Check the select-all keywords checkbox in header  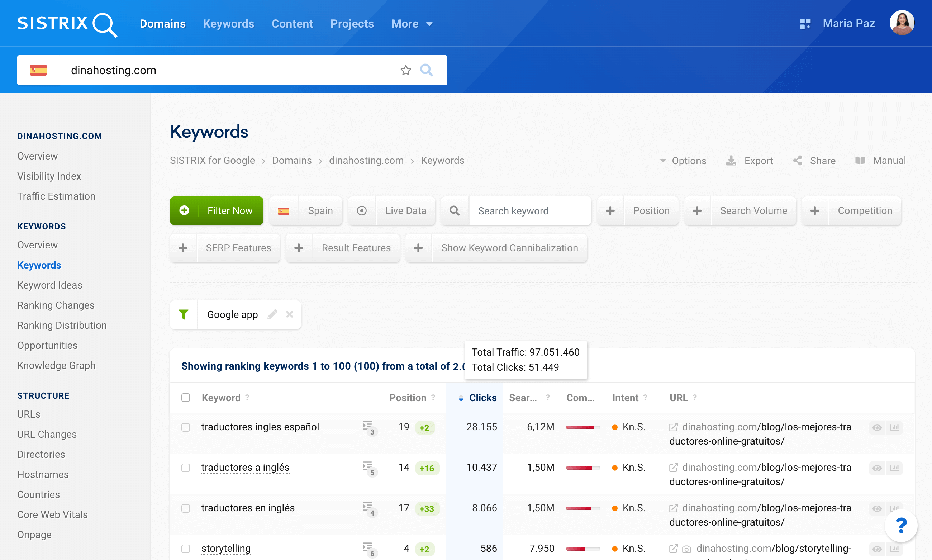tap(186, 398)
